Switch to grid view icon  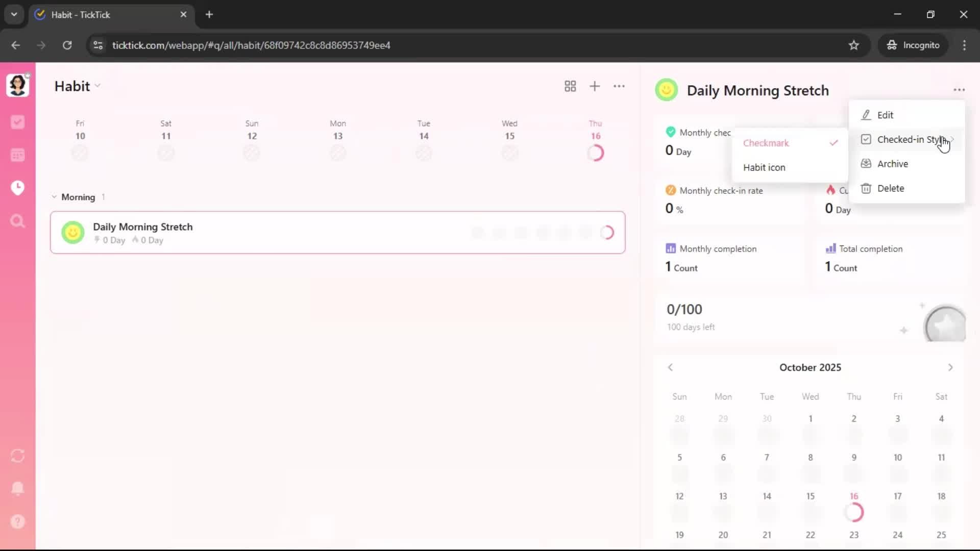click(x=570, y=86)
